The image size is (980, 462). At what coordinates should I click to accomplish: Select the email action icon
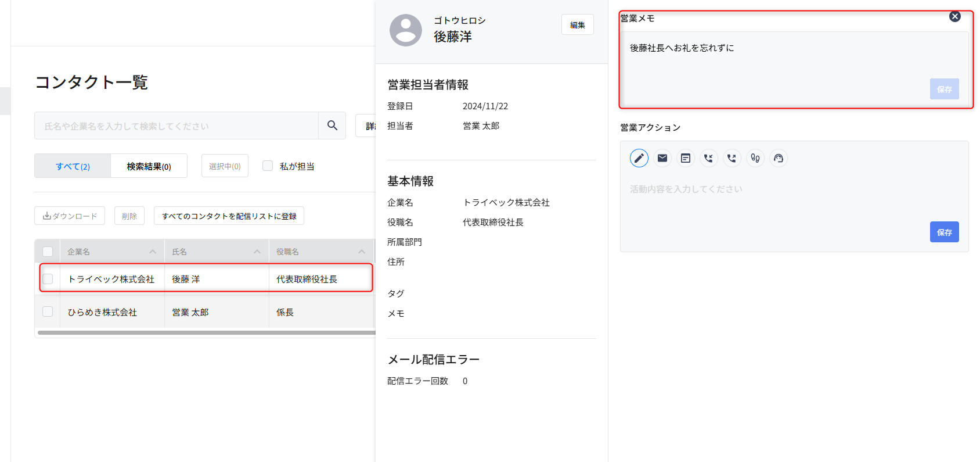pyautogui.click(x=662, y=158)
